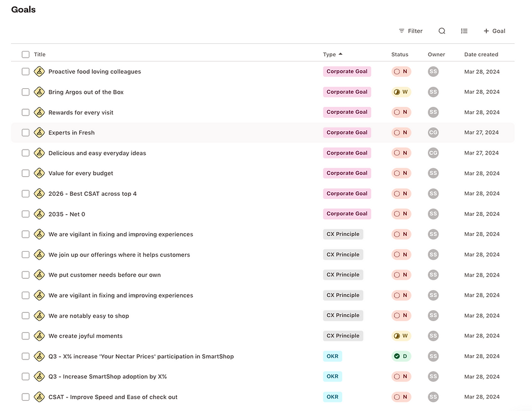532x411 pixels.
Task: Click Mar 27, 2024 date on Experts in Fresh row
Action: (x=482, y=132)
